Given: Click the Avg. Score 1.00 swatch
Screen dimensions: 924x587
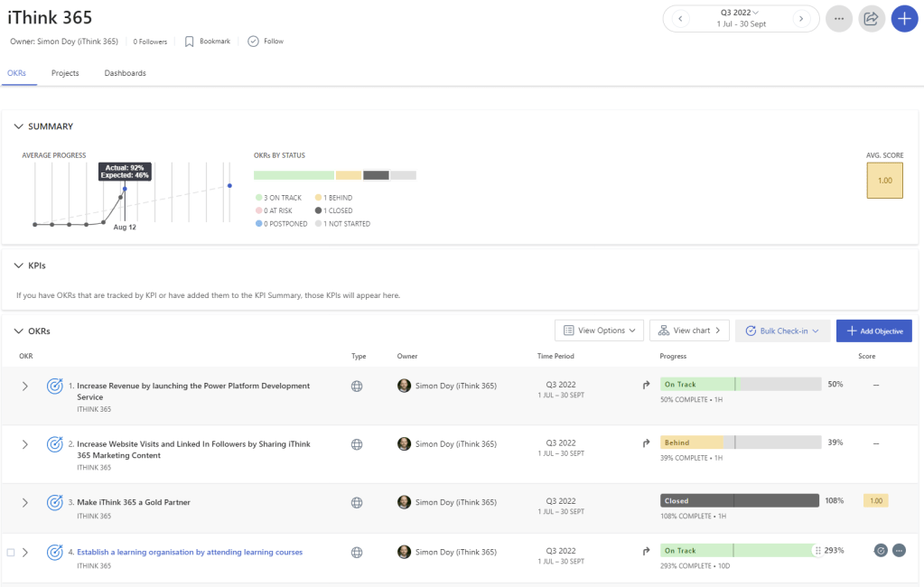Looking at the screenshot, I should (884, 181).
